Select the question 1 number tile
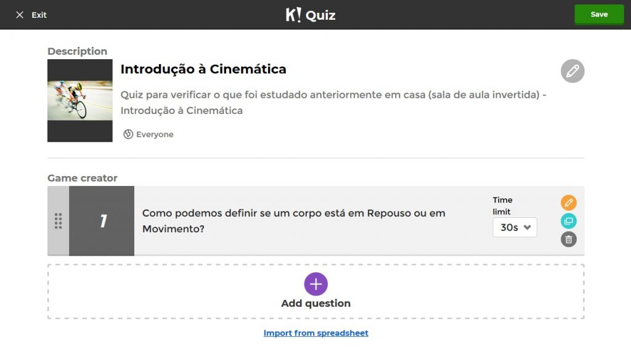Viewport: 631px width, 364px height. point(102,220)
